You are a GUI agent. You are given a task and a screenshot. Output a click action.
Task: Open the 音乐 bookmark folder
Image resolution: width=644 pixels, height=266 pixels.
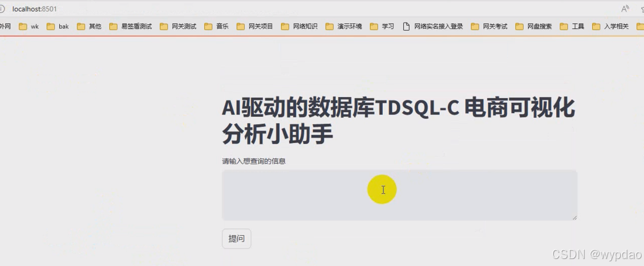(216, 27)
